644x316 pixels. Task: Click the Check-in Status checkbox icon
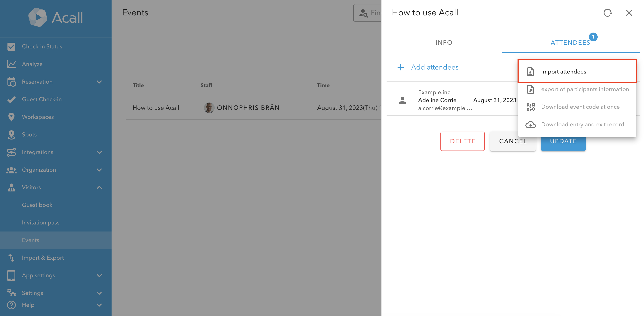point(11,47)
